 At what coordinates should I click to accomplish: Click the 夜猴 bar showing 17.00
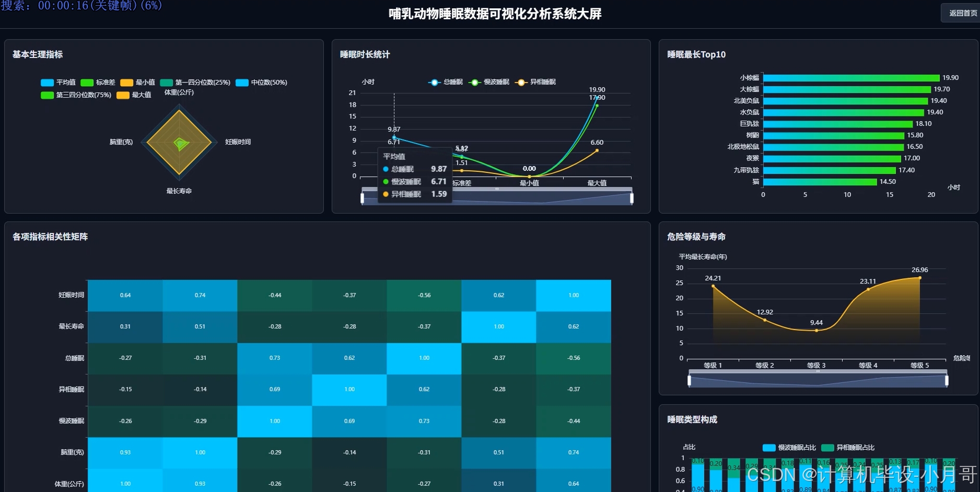pyautogui.click(x=832, y=158)
